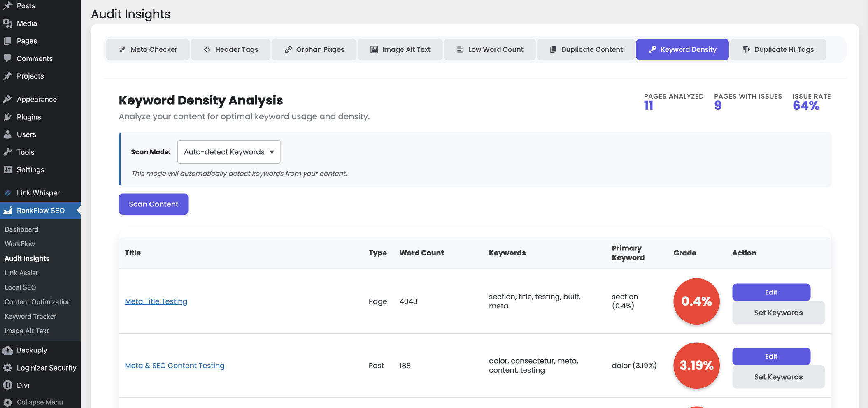Image resolution: width=868 pixels, height=408 pixels.
Task: Click Set Keywords for Meta Title Testing
Action: coord(778,313)
